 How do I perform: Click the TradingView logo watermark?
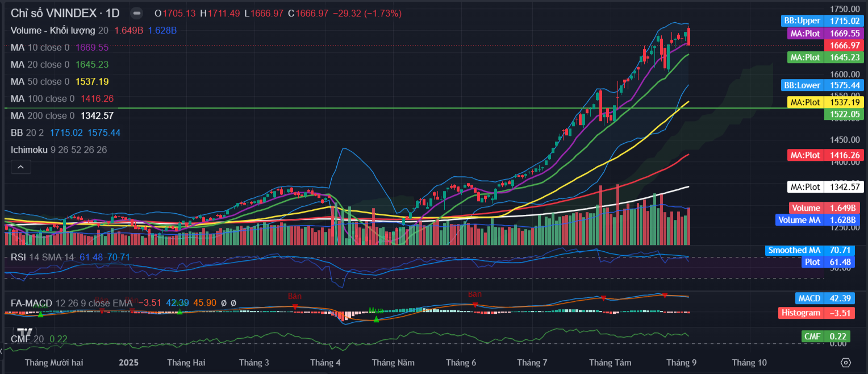point(24,333)
